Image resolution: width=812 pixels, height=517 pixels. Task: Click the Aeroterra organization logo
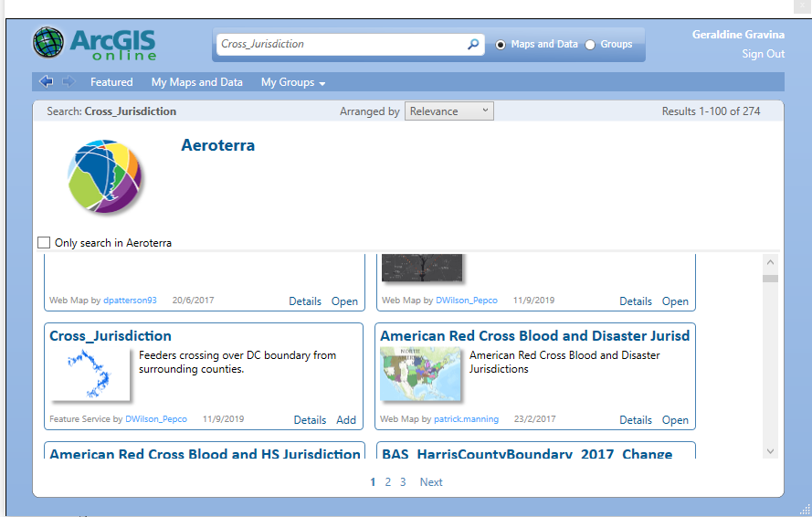coord(104,176)
